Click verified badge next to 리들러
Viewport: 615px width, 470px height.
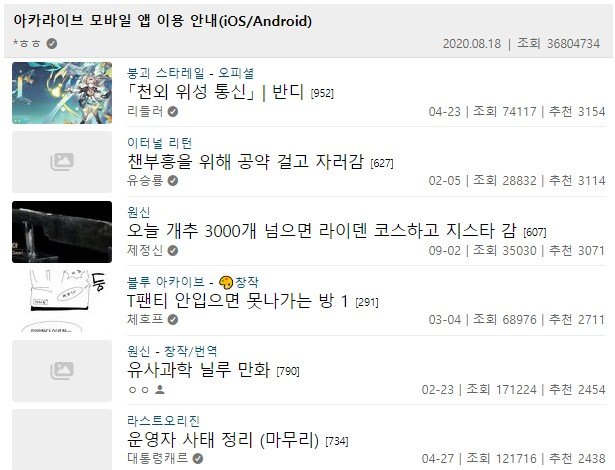coord(173,112)
